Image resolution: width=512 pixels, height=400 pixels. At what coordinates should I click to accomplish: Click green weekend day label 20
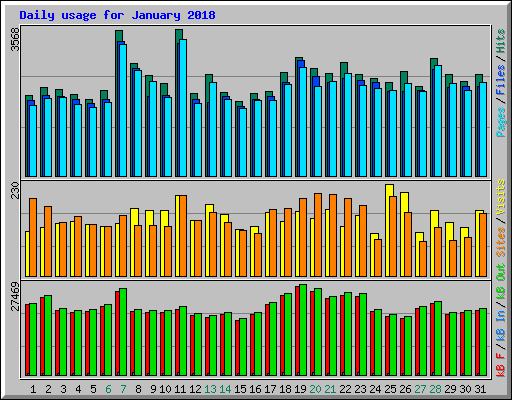(315, 389)
